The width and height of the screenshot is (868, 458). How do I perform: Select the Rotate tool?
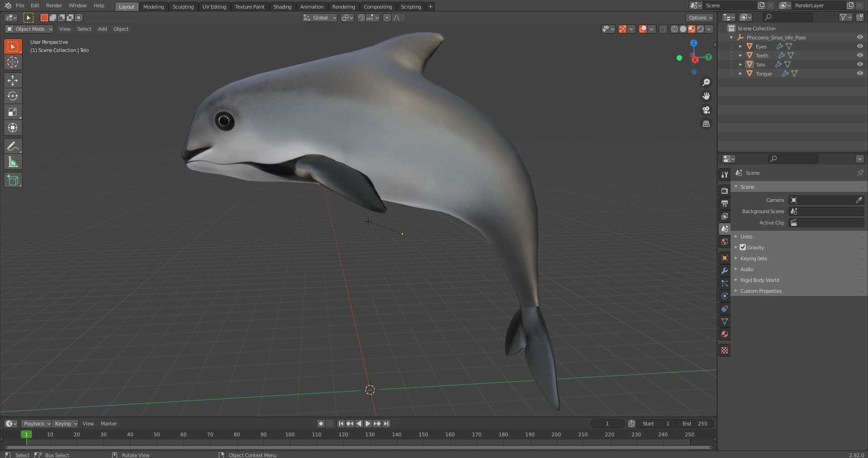coord(13,96)
